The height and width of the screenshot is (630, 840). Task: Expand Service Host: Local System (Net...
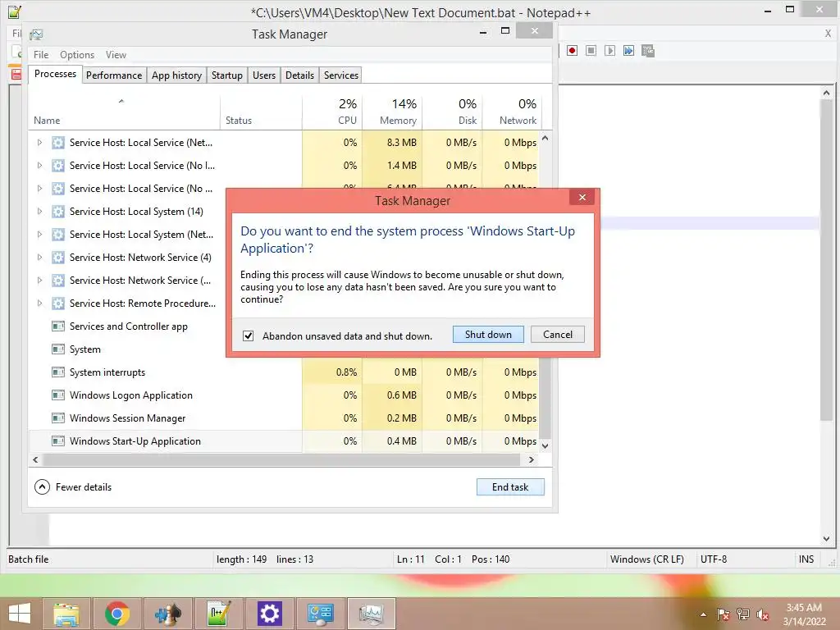coord(39,234)
